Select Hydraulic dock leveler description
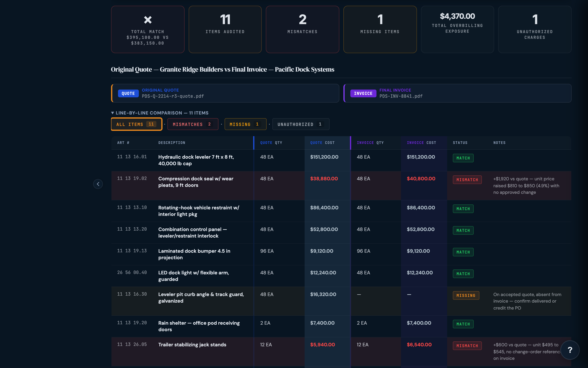 tap(196, 160)
